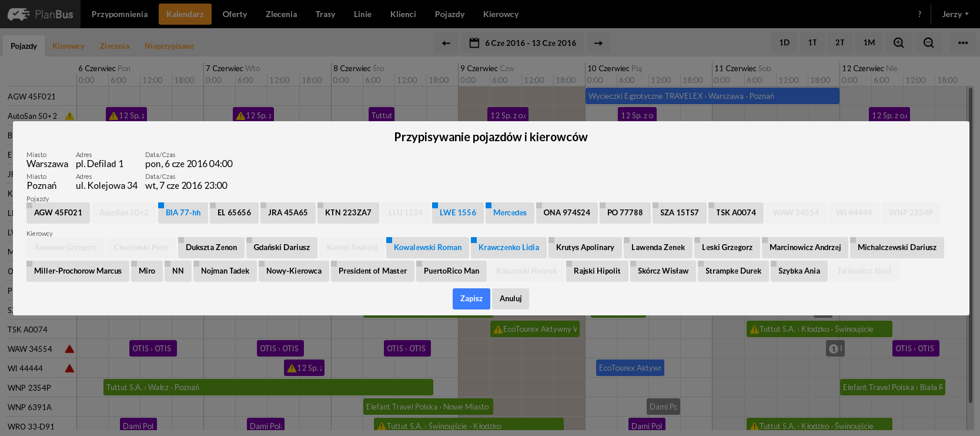Open Klienci menu item
Screen dimensions: 980x436
pos(403,14)
